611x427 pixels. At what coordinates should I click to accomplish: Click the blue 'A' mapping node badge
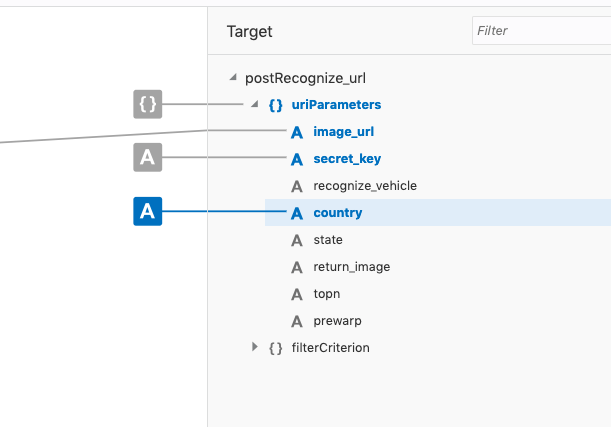coord(148,212)
